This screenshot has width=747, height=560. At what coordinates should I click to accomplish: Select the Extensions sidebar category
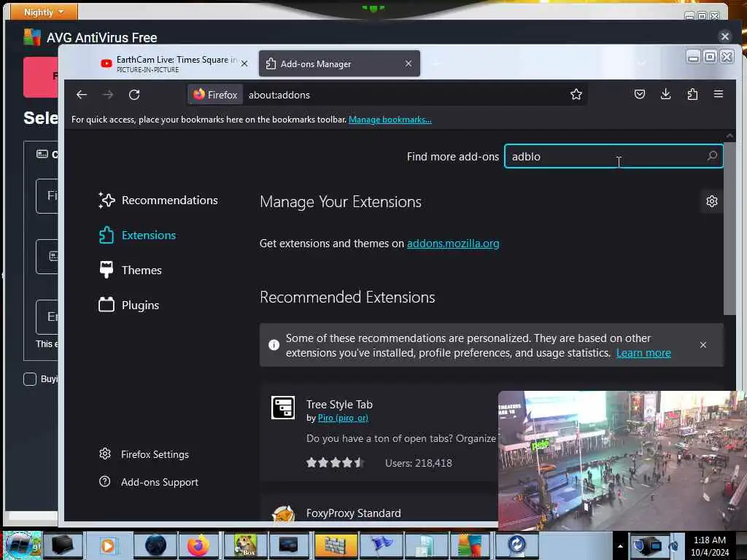pyautogui.click(x=137, y=236)
